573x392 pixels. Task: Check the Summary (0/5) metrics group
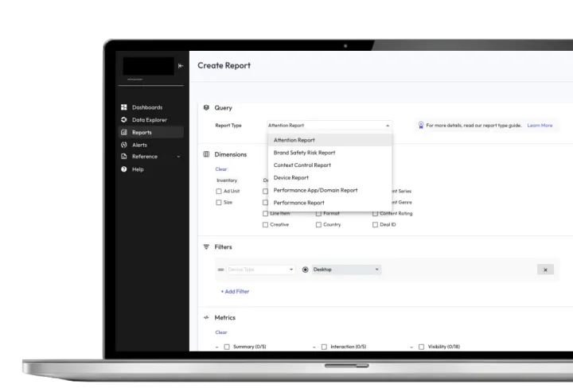tap(227, 347)
